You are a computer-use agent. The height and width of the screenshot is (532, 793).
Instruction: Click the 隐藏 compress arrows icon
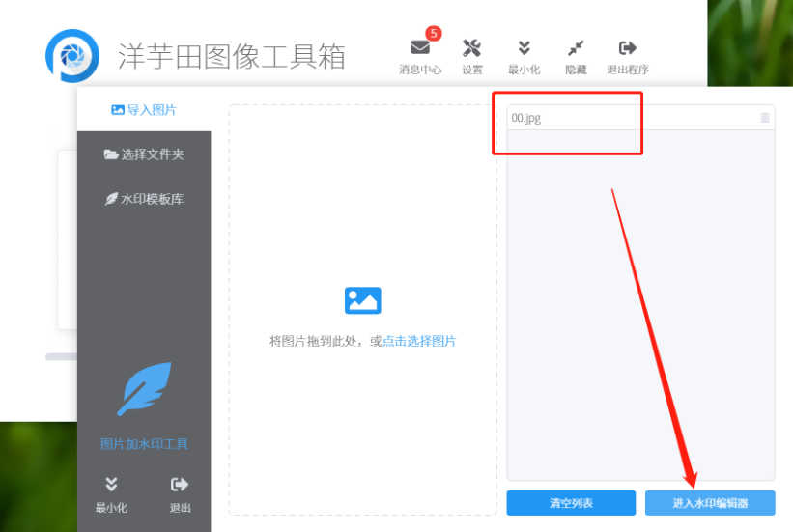point(576,48)
